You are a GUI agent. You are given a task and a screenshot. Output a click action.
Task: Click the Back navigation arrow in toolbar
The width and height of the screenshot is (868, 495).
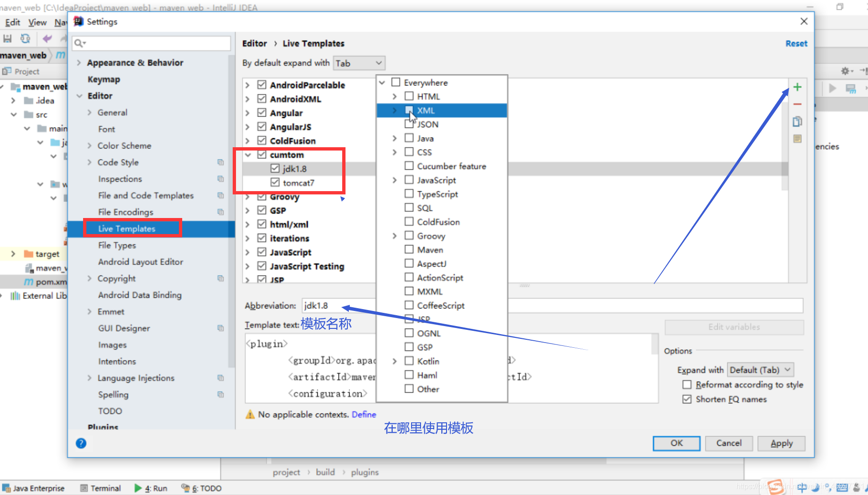tap(47, 39)
